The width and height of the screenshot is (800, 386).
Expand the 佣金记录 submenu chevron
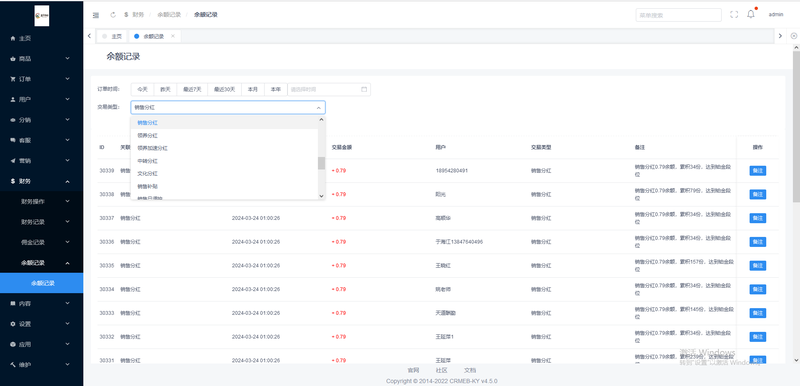(67, 242)
